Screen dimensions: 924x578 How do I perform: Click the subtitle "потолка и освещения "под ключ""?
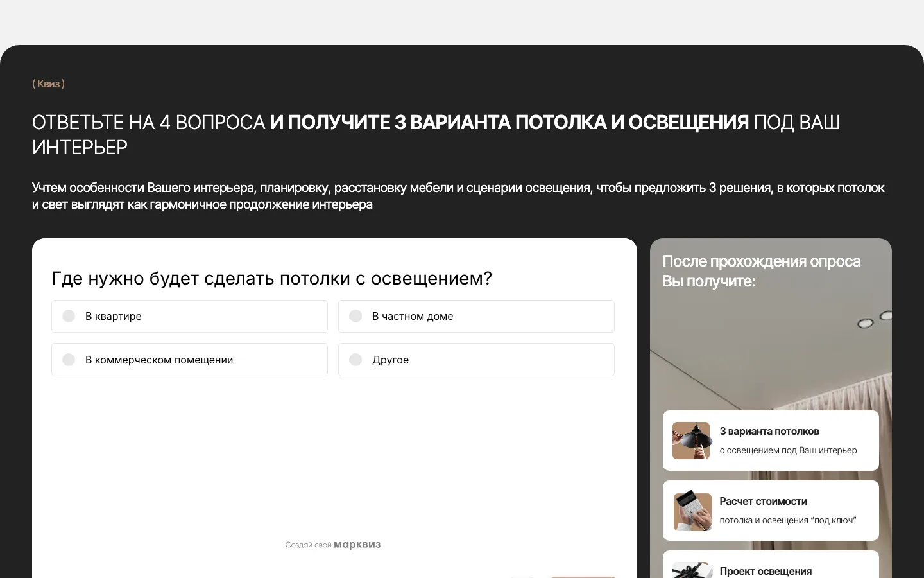[788, 520]
